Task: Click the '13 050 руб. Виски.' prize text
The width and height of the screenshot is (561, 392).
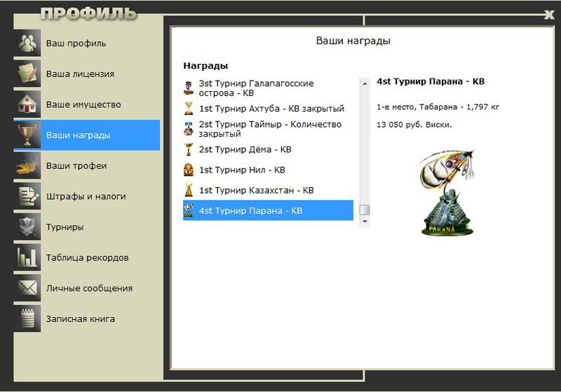Action: [x=414, y=125]
